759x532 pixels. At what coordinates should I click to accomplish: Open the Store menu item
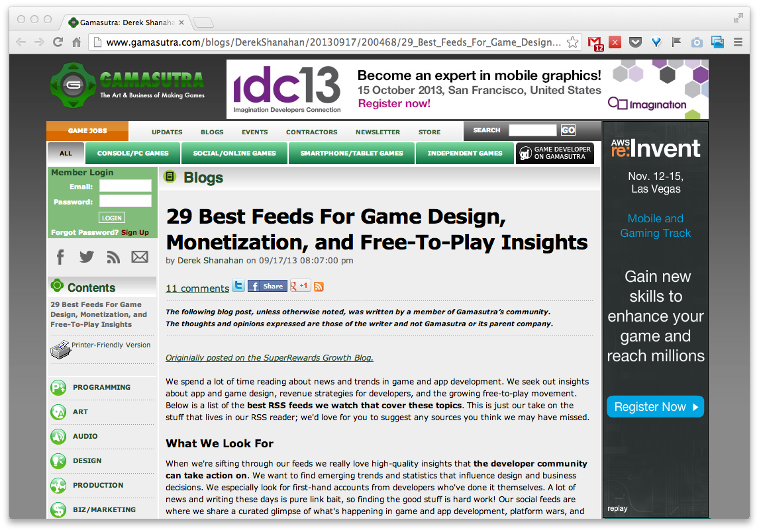429,132
